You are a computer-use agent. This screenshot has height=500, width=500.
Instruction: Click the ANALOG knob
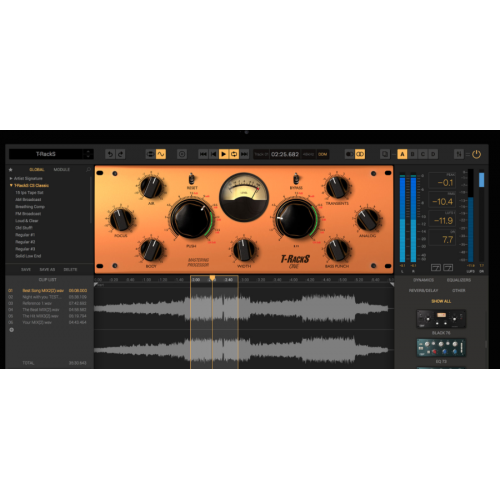[x=367, y=220]
